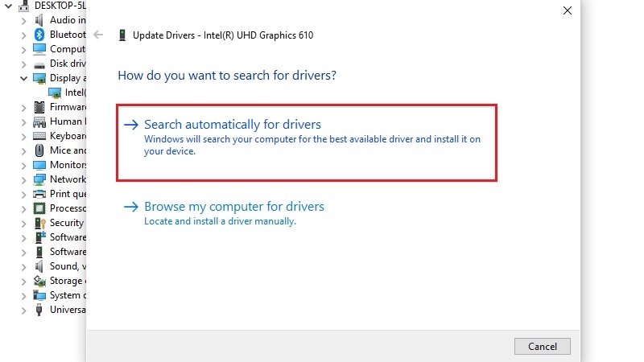
Task: Click the DESKTOP computer root icon
Action: [x=24, y=6]
